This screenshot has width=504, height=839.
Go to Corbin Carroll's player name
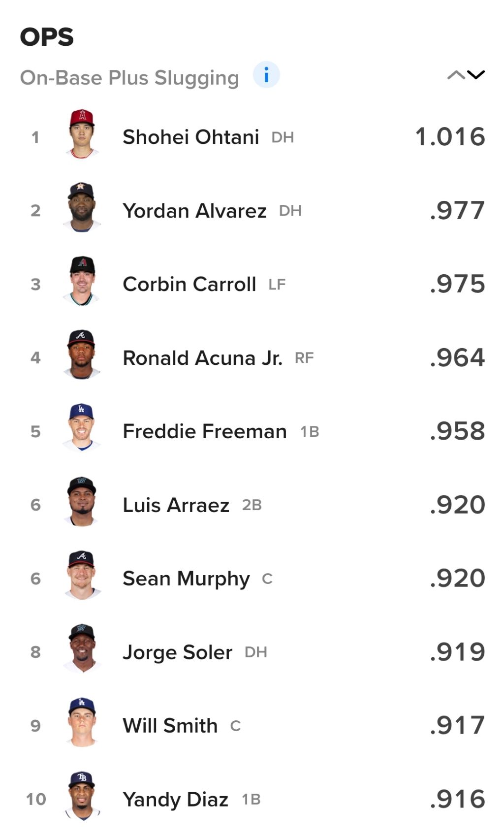[x=189, y=284]
